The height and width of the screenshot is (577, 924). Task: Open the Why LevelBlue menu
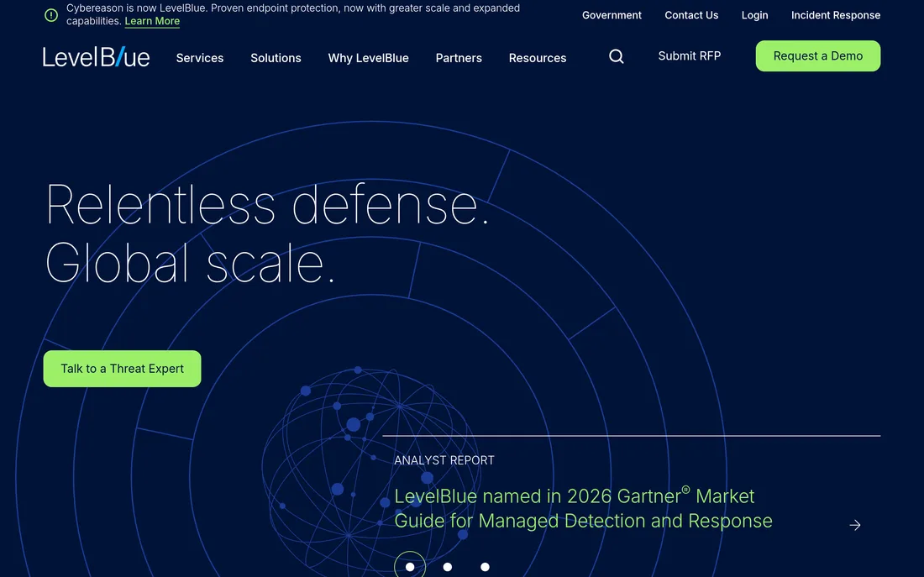[368, 58]
